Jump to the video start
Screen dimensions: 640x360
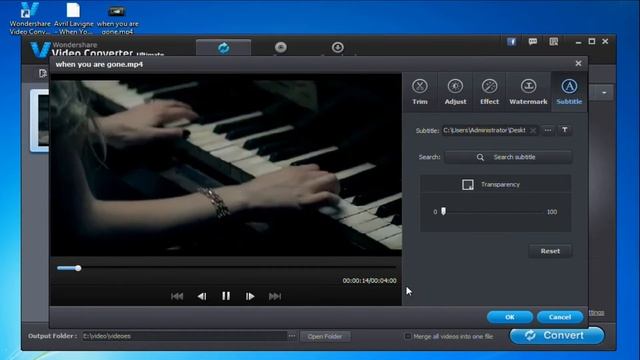[177, 296]
